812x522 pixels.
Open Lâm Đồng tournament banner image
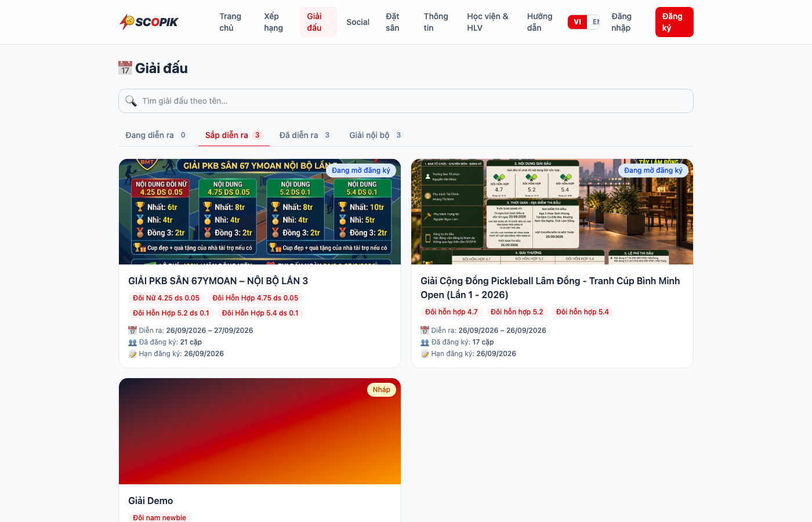coord(552,212)
